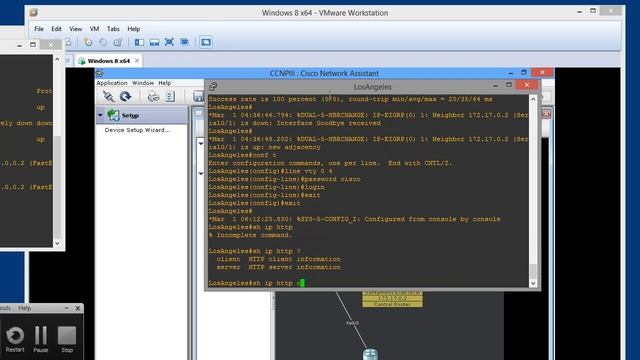This screenshot has height=360, width=640.
Task: Open Cisco Network Assistant Window menu
Action: [x=143, y=83]
